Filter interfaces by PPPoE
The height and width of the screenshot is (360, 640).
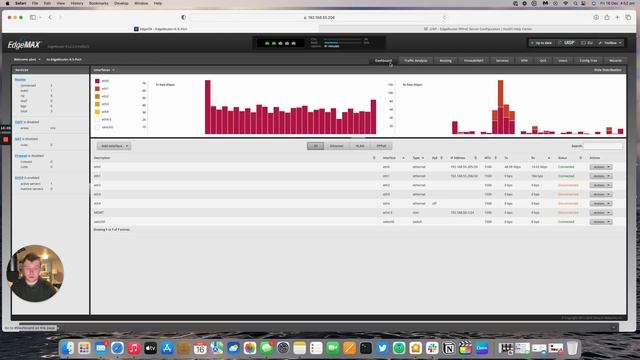tap(381, 146)
